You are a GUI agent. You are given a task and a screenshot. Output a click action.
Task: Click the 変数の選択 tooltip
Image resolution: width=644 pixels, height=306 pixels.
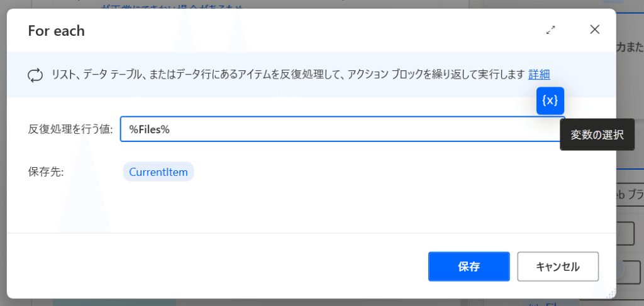click(x=597, y=135)
